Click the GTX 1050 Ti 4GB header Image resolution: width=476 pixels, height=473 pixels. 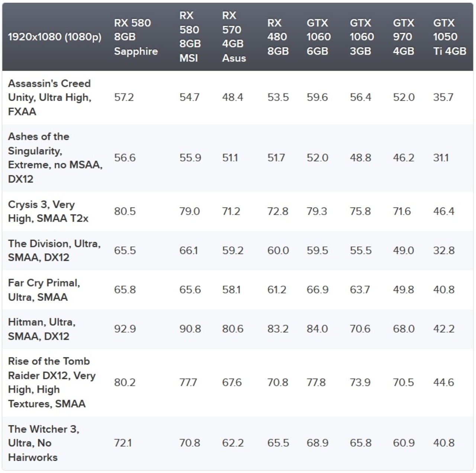coord(449,37)
